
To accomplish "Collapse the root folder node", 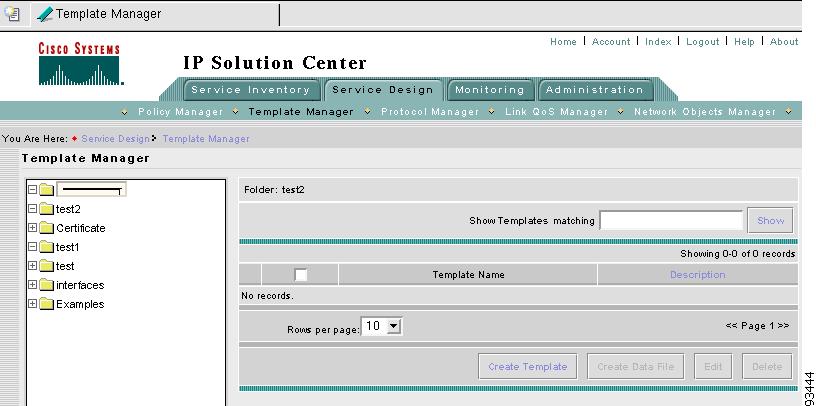I will [32, 189].
